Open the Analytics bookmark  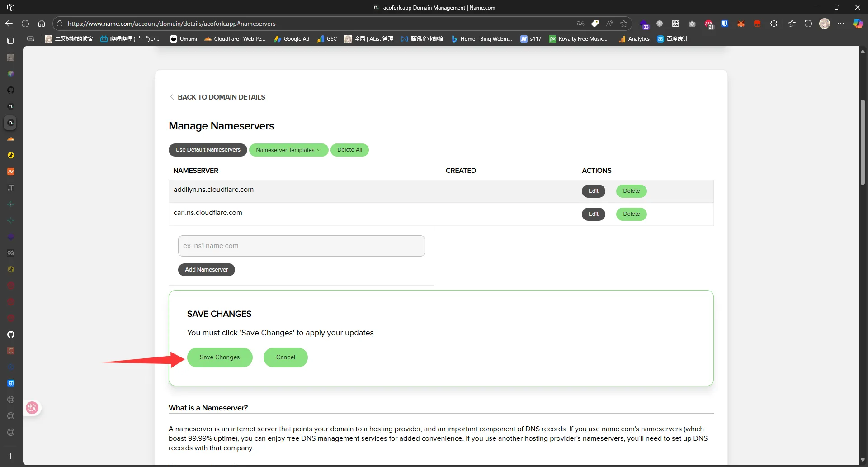tap(634, 39)
